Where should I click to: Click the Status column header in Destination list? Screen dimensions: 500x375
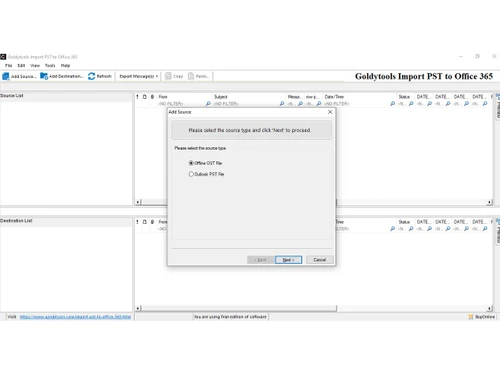click(406, 222)
